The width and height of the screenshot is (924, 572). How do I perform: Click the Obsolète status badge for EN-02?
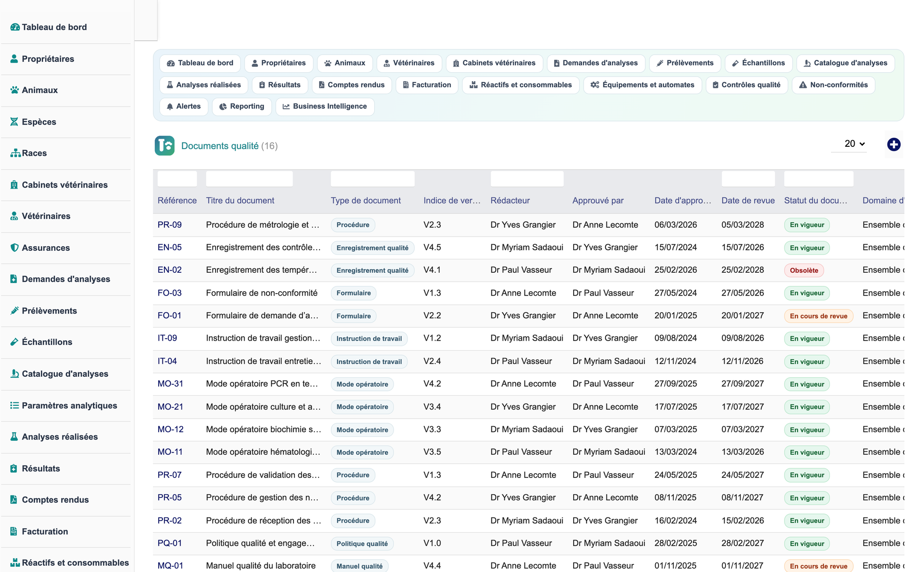(804, 270)
